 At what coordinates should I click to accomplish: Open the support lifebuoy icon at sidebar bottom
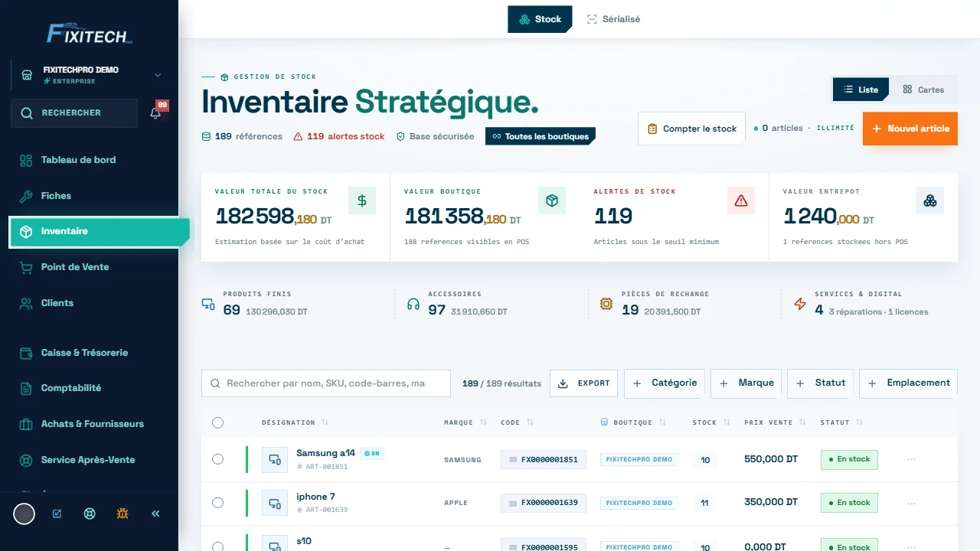(90, 514)
